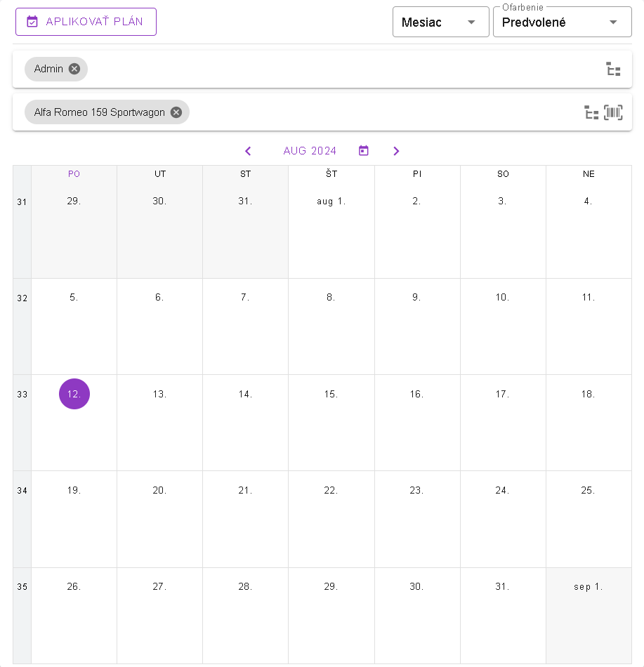Click the AUG 2024 month label
The width and height of the screenshot is (644, 667).
pos(310,151)
